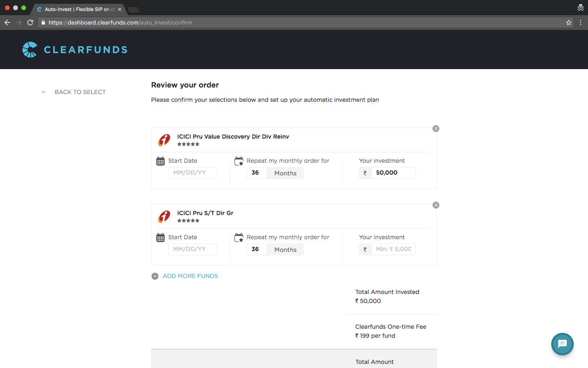Remove ICICI Pru Value Discovery fund card
The height and width of the screenshot is (368, 588).
436,128
